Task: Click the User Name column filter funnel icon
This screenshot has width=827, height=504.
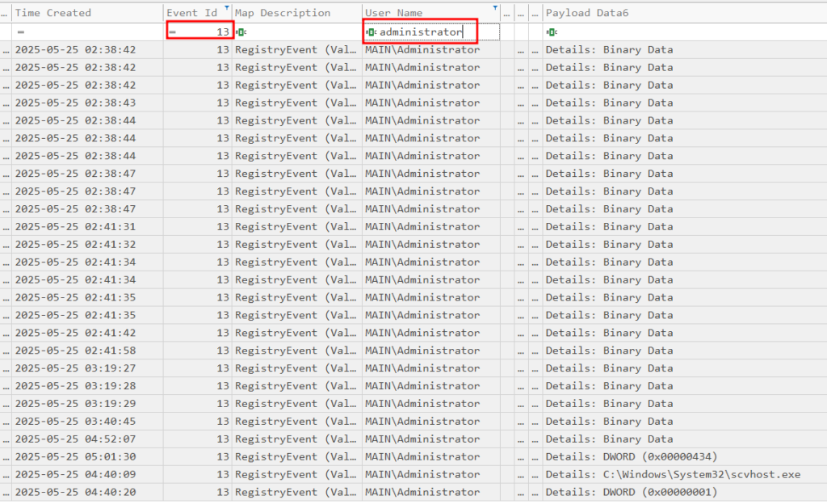Action: (x=494, y=8)
